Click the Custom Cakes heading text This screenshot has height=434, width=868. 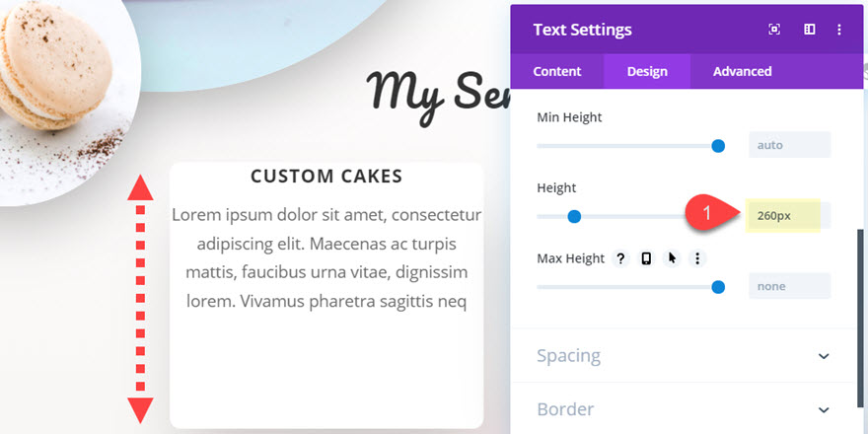pos(326,176)
